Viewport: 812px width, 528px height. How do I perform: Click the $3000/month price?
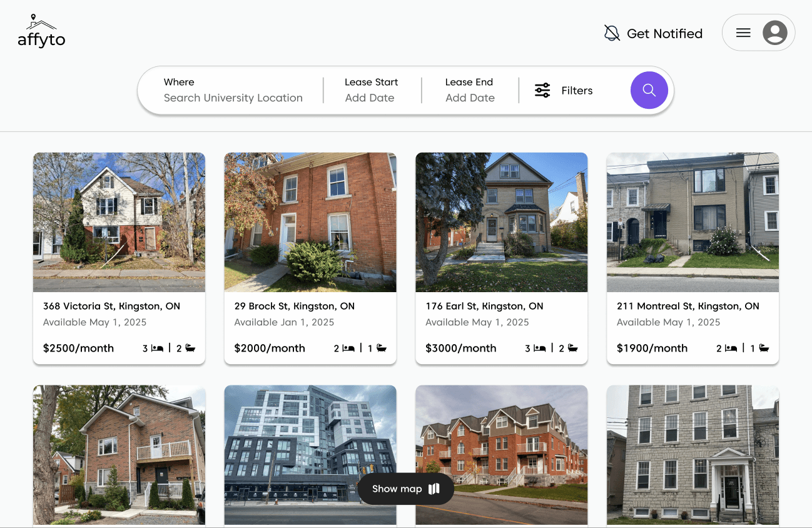point(461,348)
